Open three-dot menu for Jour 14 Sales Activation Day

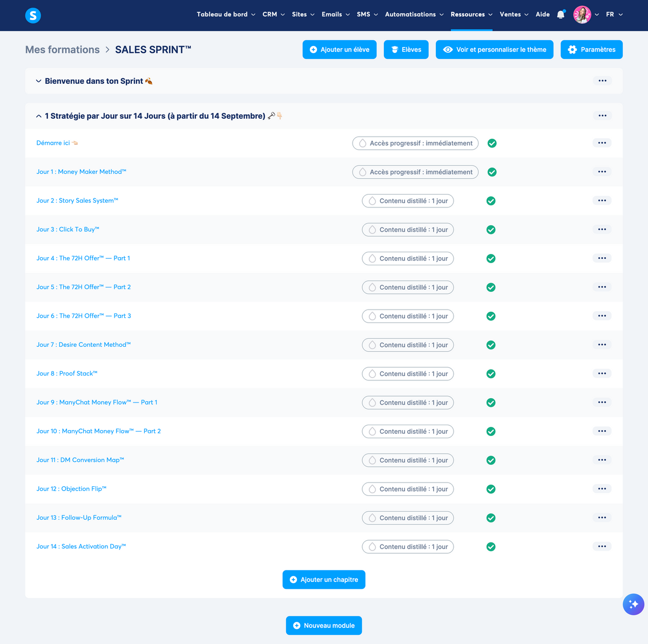pos(602,546)
